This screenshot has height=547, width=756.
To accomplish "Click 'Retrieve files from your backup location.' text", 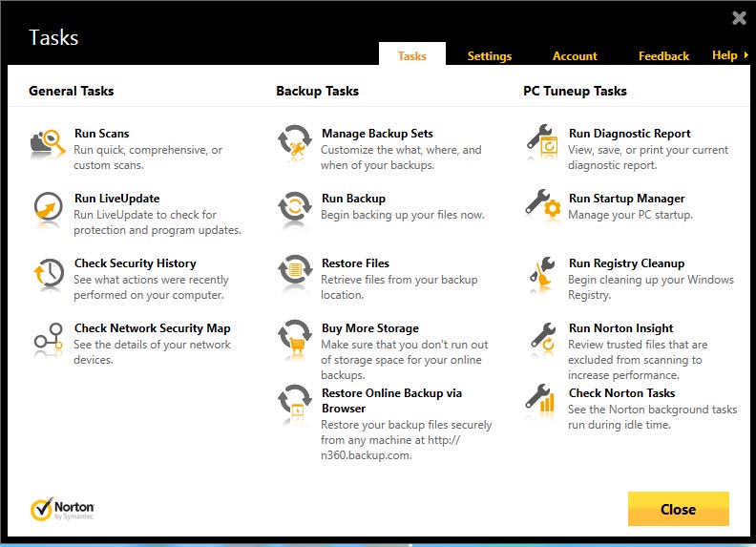I will click(x=399, y=287).
